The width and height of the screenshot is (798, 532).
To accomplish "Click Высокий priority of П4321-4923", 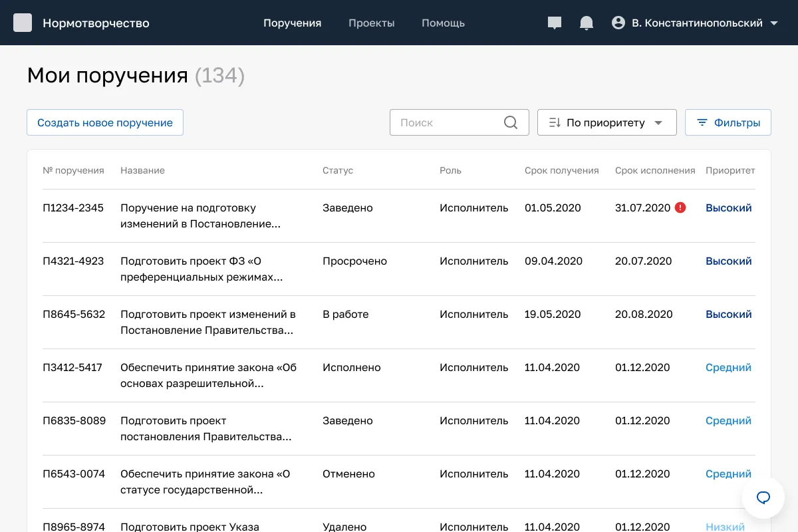I will coord(729,261).
